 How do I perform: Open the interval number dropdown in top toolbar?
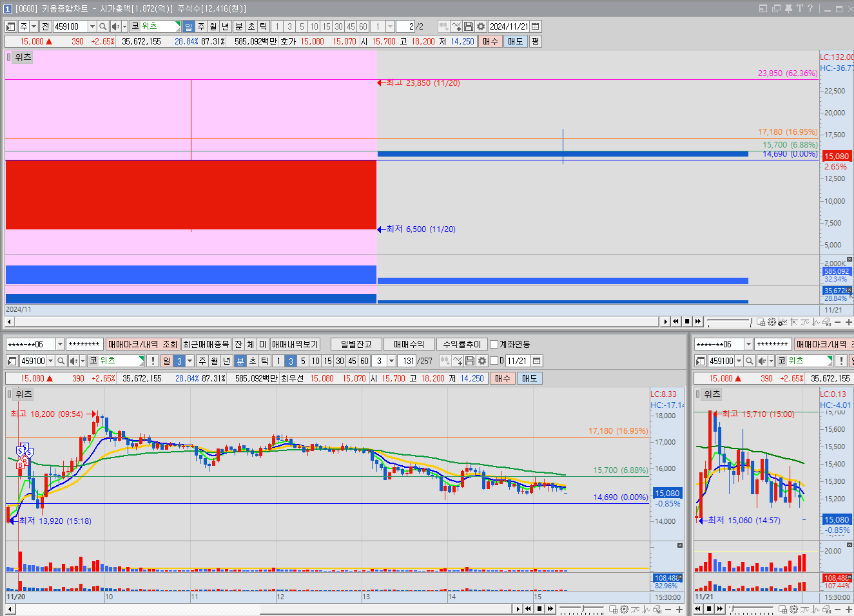pyautogui.click(x=390, y=26)
